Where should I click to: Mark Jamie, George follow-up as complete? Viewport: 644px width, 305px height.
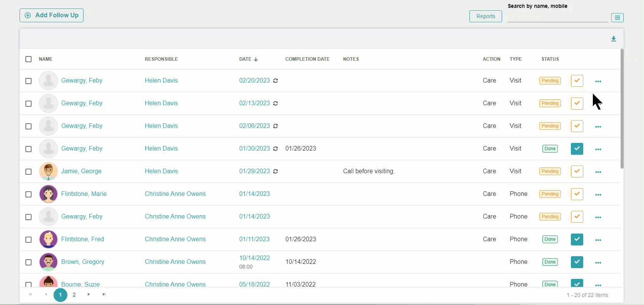[577, 171]
